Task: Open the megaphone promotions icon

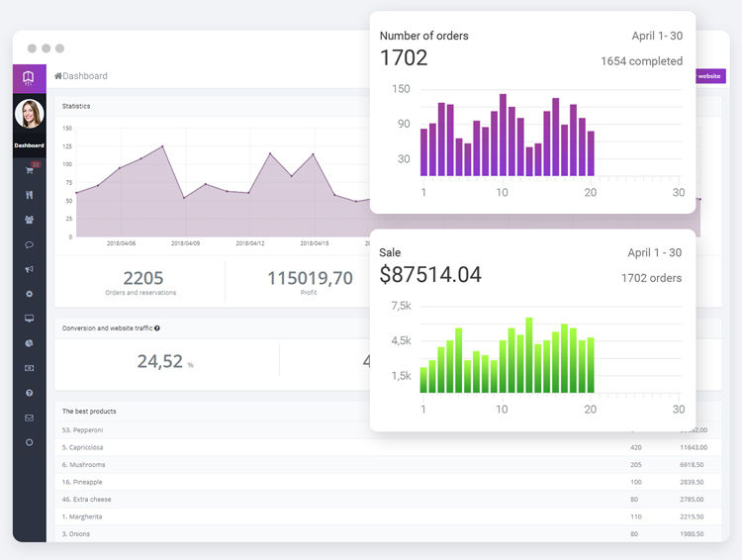Action: [29, 269]
